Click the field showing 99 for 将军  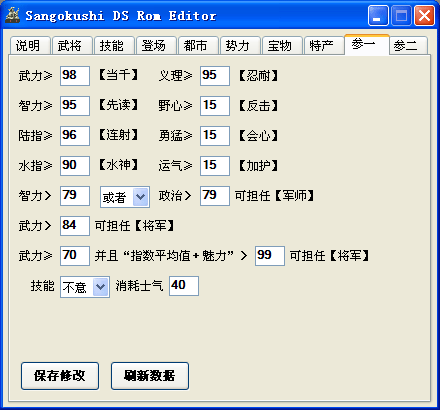(270, 256)
